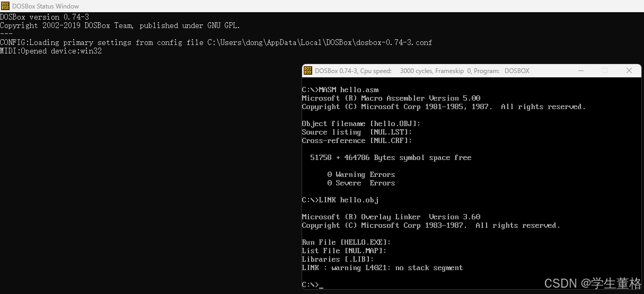Screen dimensions: 644x294
Task: Close the DOSBox 0.74-3 window
Action: point(629,70)
